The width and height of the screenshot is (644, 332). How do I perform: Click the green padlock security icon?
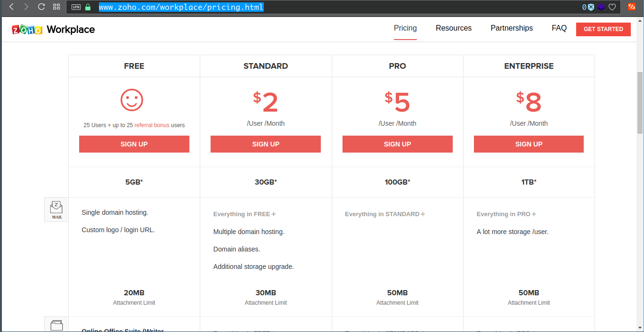pos(88,7)
